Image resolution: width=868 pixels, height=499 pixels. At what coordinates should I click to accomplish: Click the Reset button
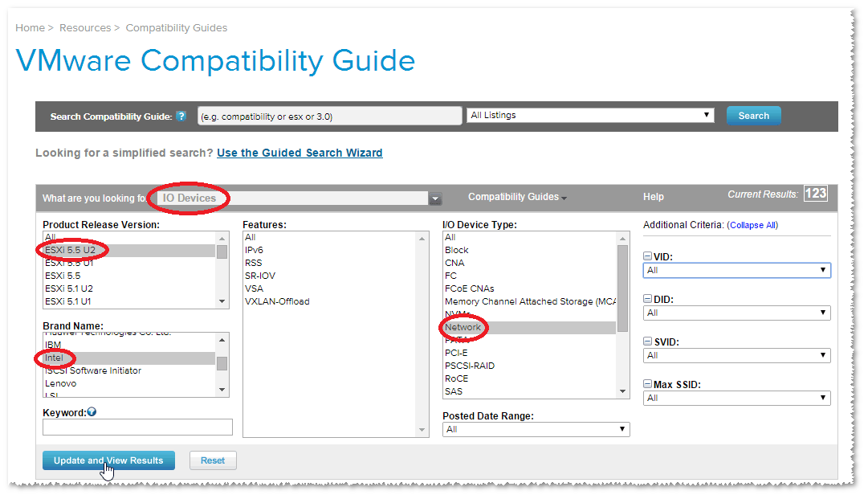pos(213,460)
